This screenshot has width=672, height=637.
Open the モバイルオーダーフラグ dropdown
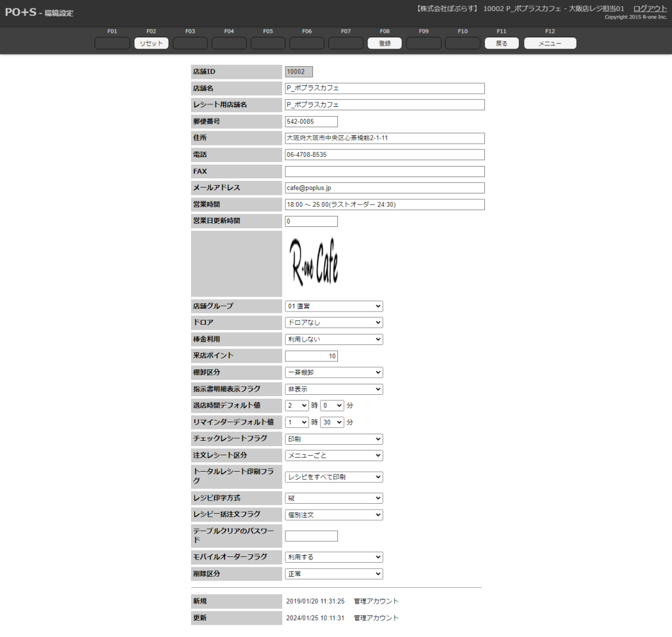pos(333,557)
